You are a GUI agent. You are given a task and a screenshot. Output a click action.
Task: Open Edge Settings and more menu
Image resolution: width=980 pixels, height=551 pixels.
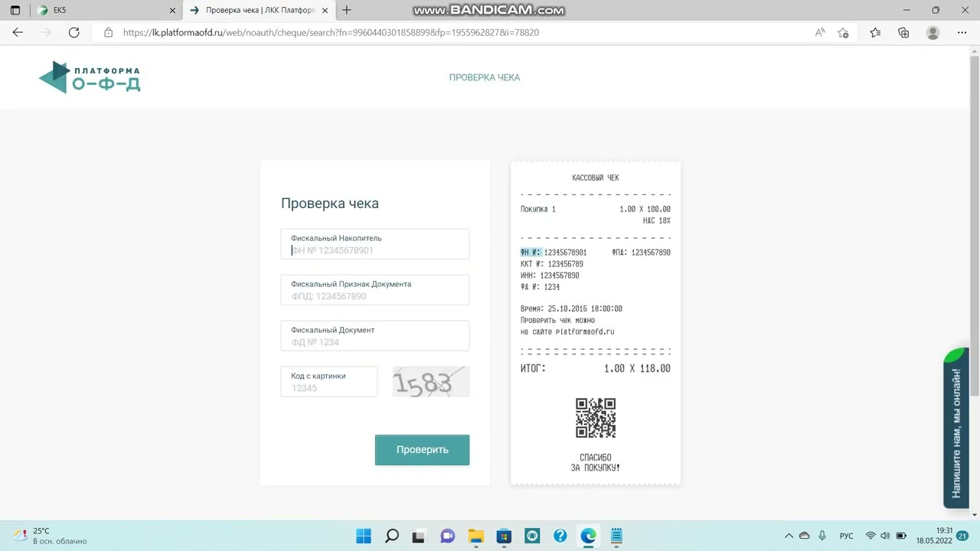click(962, 33)
